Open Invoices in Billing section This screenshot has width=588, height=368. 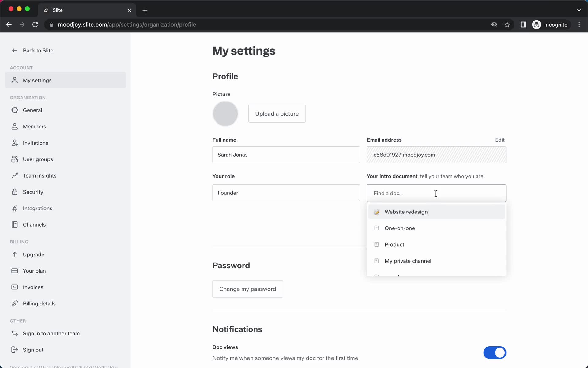point(65,287)
